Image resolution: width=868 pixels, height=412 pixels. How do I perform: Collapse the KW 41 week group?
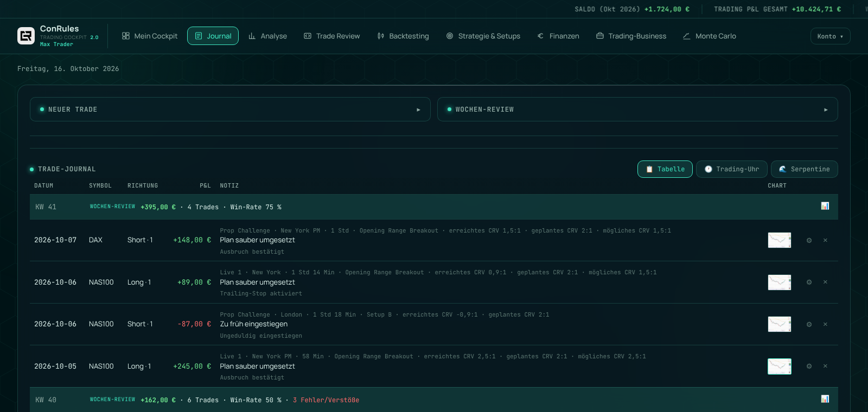pos(434,207)
